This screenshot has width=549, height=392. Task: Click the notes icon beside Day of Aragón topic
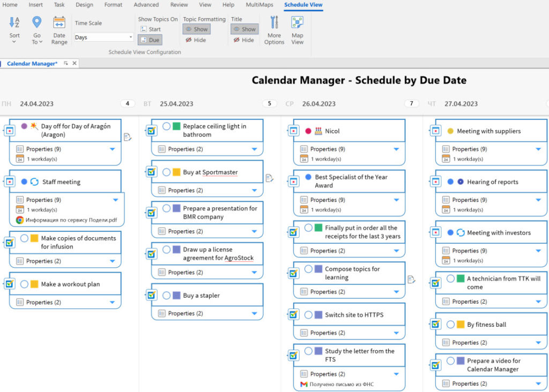pyautogui.click(x=127, y=137)
